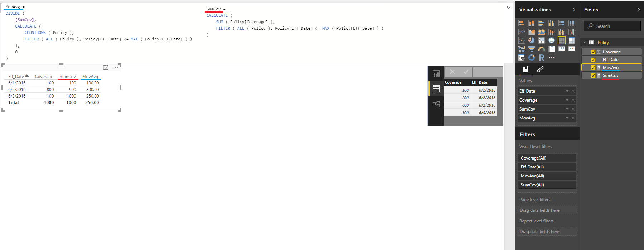
Task: Select the clustered bar chart visualization
Action: (541, 23)
